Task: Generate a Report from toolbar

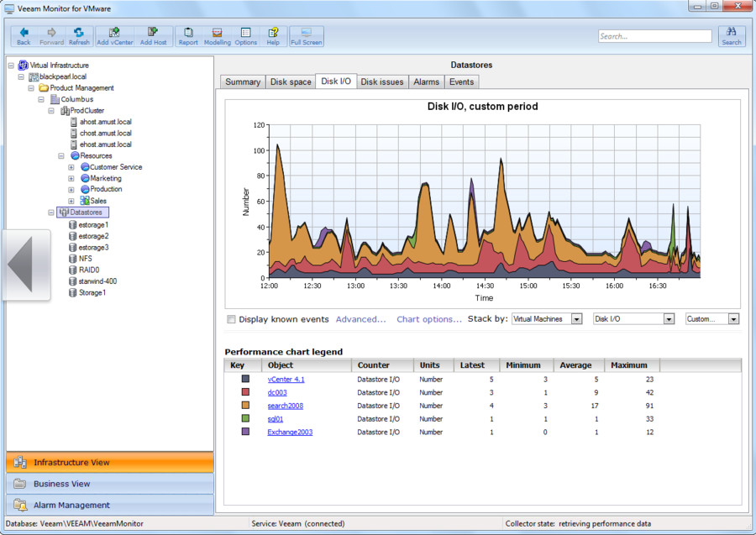Action: point(188,36)
